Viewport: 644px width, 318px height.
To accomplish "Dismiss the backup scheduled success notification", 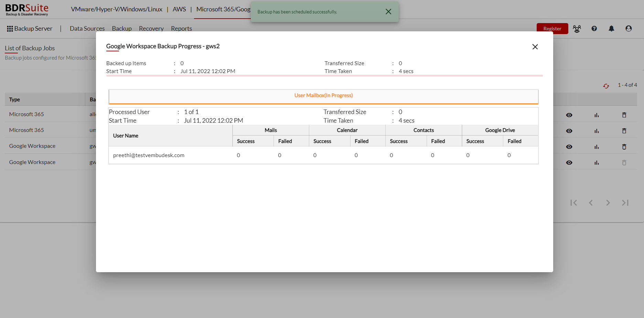I will point(388,12).
